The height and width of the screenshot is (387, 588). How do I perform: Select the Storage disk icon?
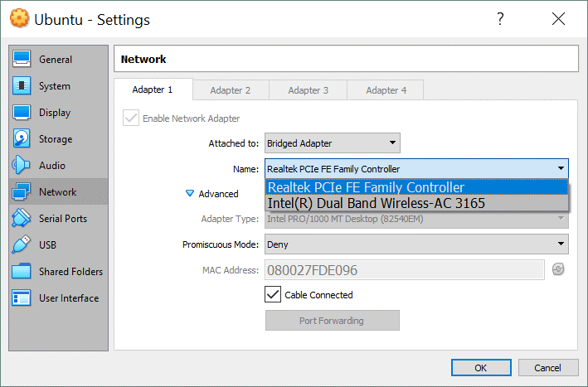[x=22, y=139]
